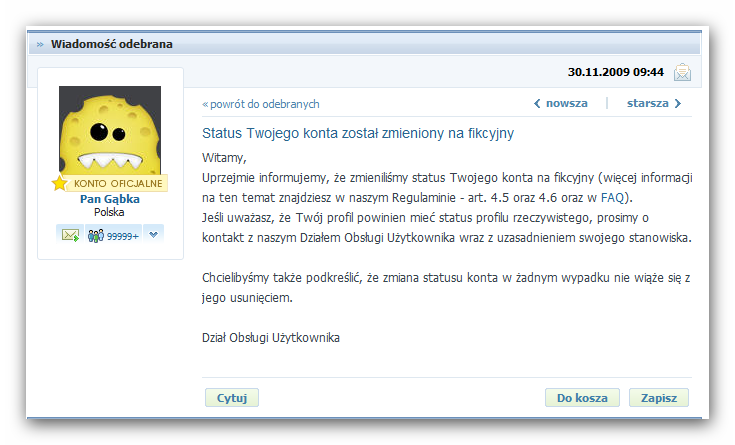735x445 pixels.
Task: Click the opened envelope icon beside the date
Action: point(682,72)
